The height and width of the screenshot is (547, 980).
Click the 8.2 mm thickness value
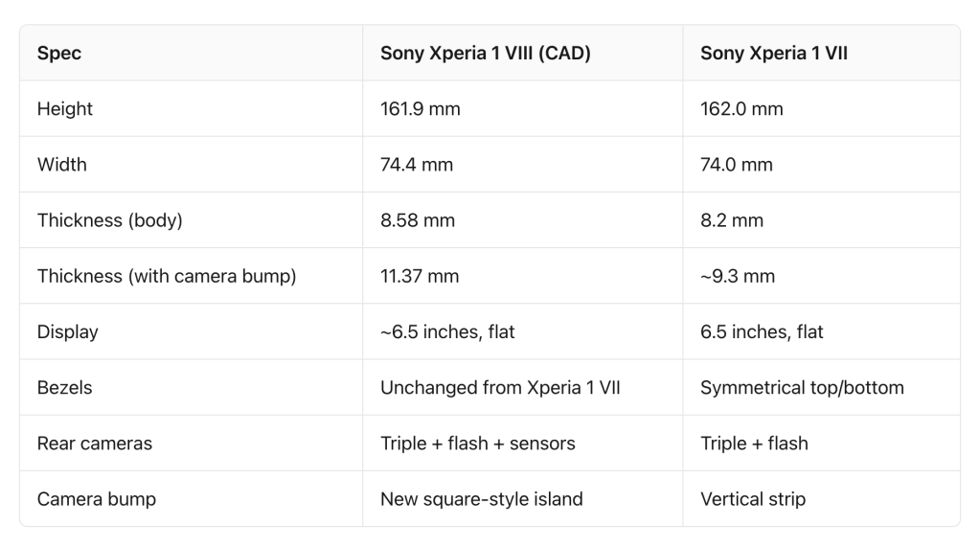[732, 220]
